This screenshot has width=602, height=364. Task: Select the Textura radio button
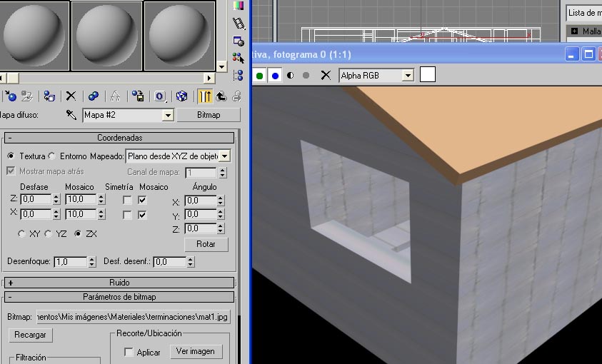(11, 156)
